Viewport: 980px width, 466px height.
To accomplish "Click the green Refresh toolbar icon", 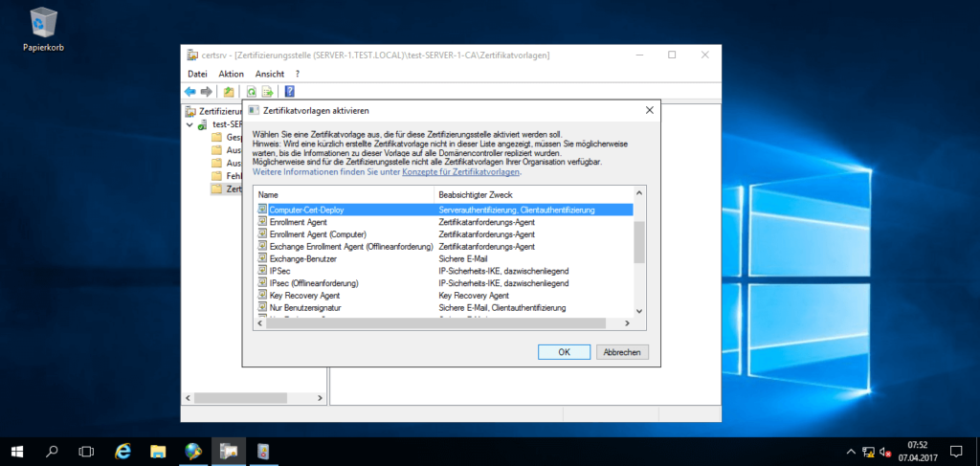I will pyautogui.click(x=252, y=92).
